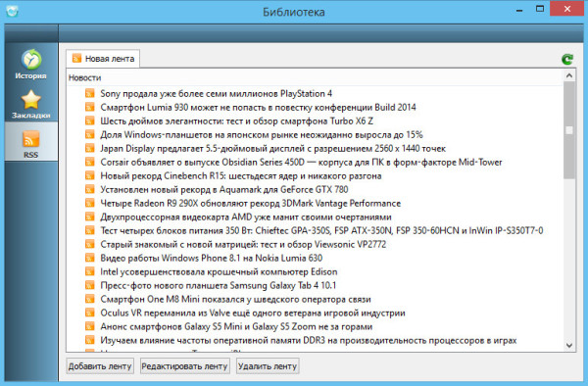Open news 'Изучаем влияние частоты оперативной памяти'
The image size is (588, 386).
tap(309, 340)
